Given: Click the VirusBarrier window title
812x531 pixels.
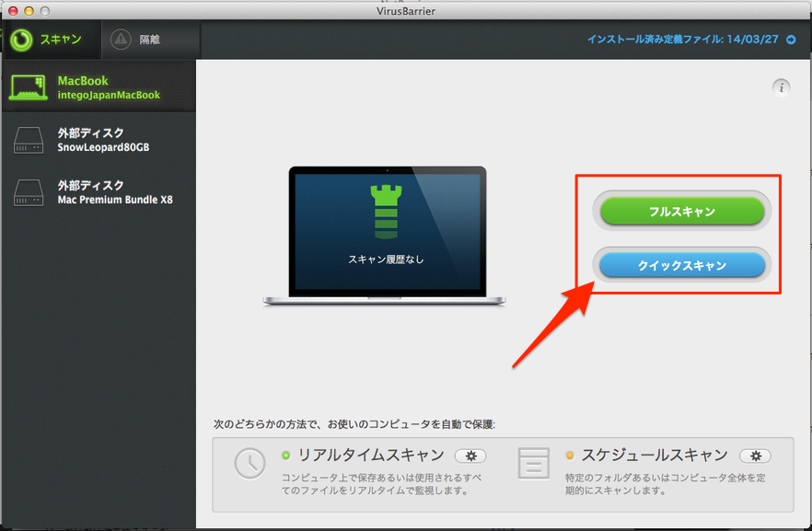Looking at the screenshot, I should (406, 11).
